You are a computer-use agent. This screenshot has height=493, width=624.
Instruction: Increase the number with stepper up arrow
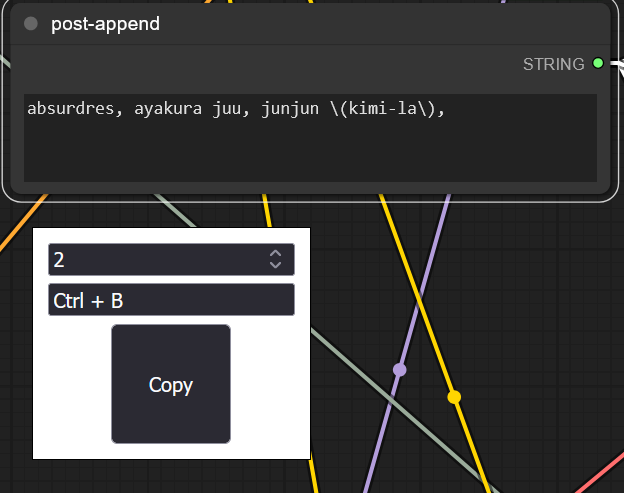275,253
